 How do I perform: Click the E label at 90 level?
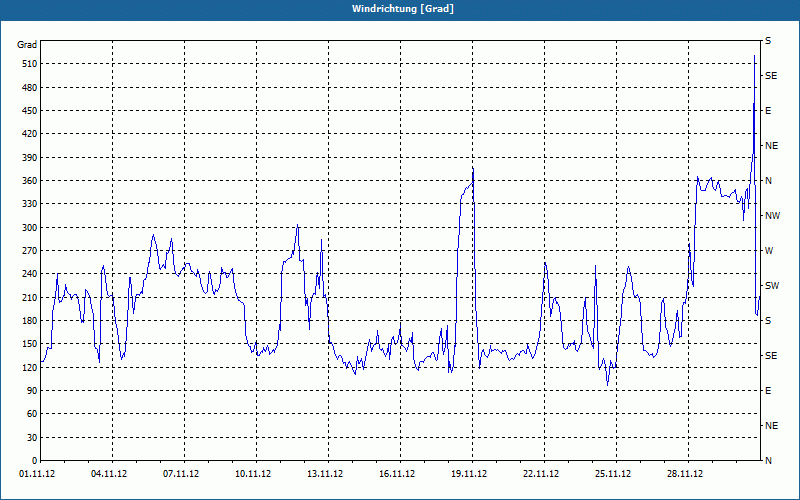click(768, 390)
